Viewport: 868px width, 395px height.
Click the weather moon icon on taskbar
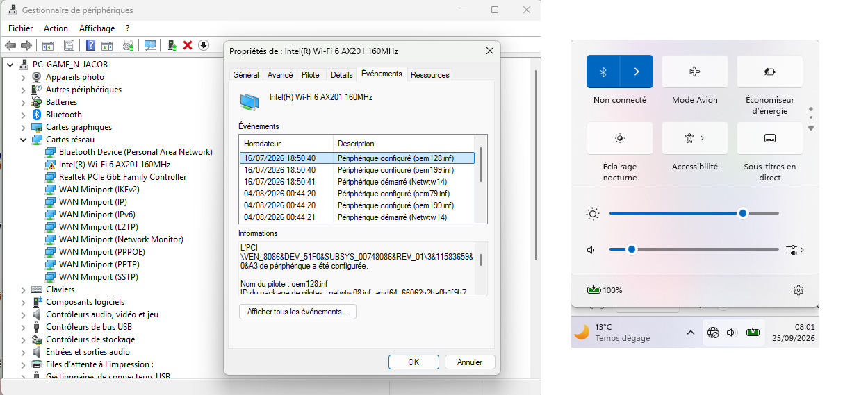(582, 333)
